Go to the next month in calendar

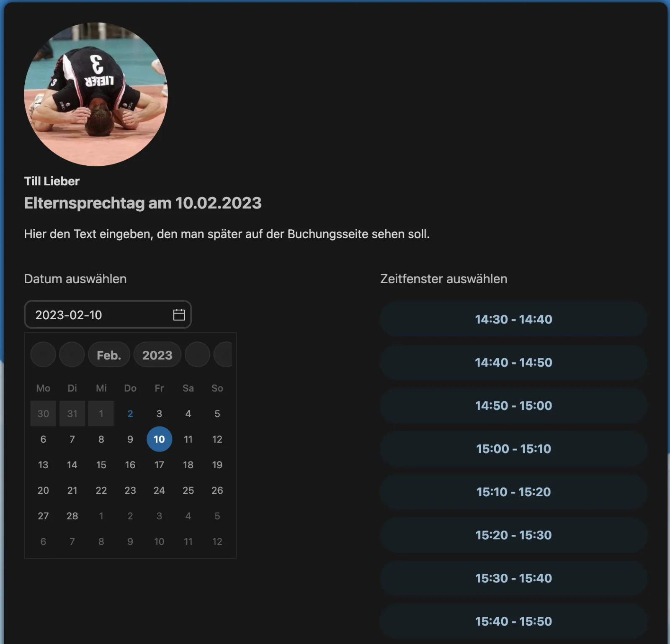pos(197,354)
